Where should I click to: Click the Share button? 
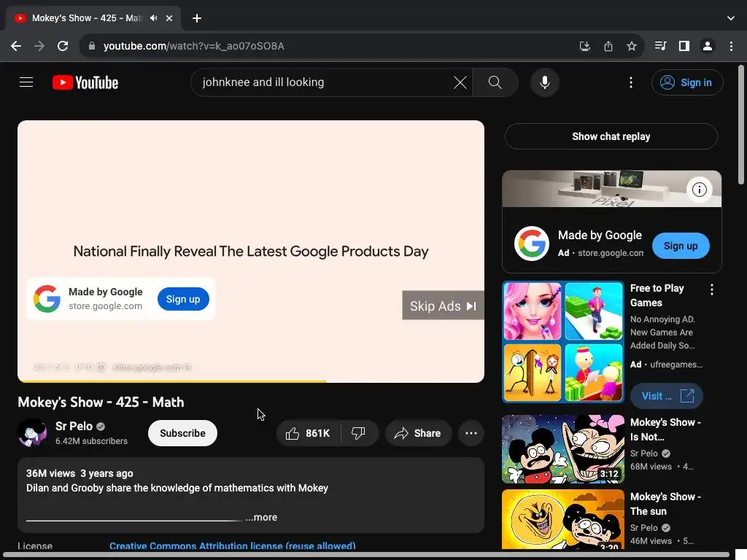click(x=418, y=433)
